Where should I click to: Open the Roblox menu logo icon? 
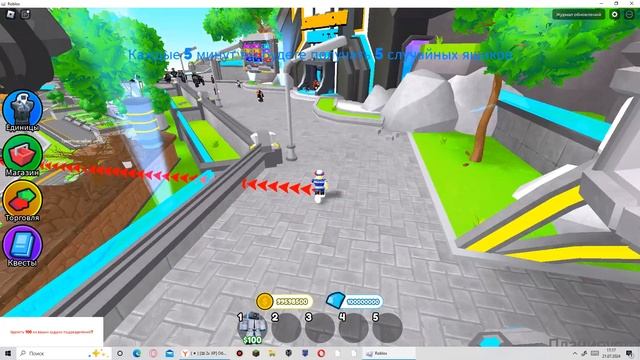[10, 14]
